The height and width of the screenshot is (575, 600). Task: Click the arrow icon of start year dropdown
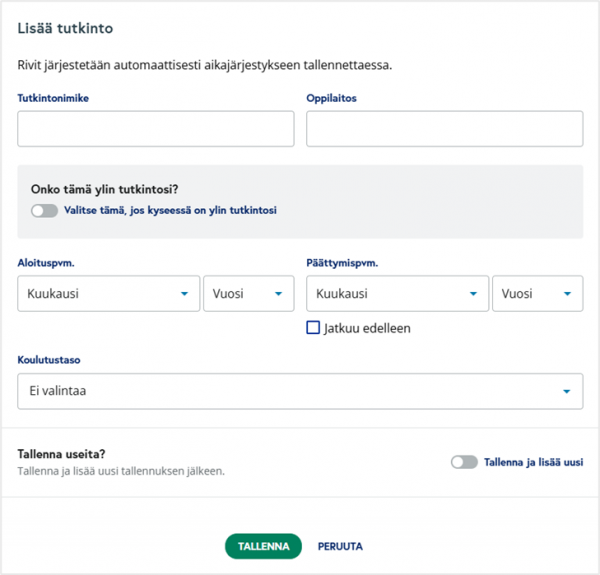coord(279,294)
